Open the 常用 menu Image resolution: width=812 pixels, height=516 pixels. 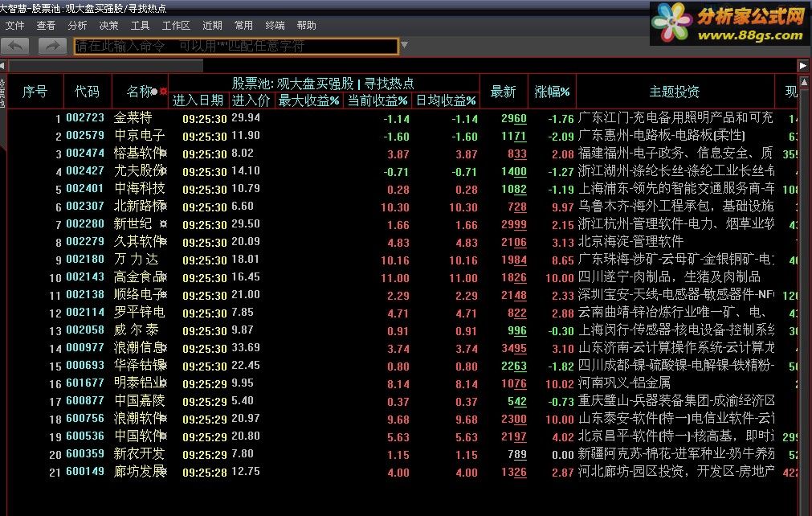[x=243, y=26]
